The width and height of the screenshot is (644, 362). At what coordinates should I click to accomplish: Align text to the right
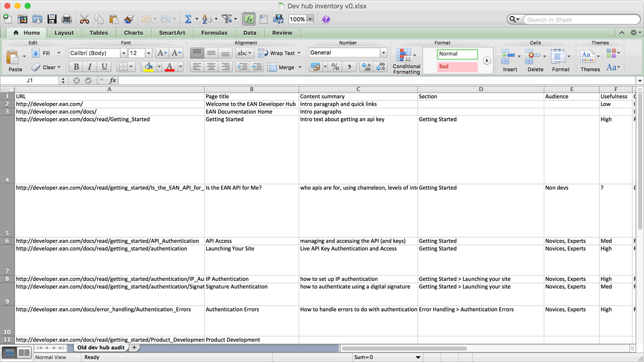coord(225,66)
